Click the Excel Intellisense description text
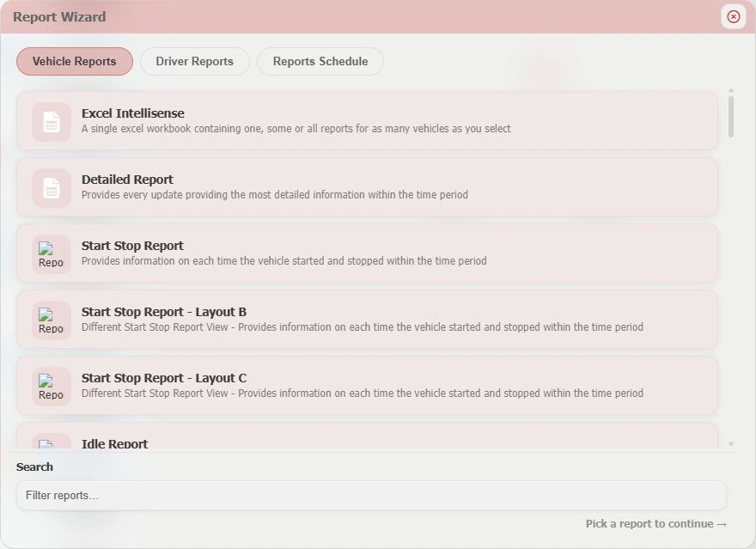Viewport: 756px width, 549px height. click(x=296, y=129)
